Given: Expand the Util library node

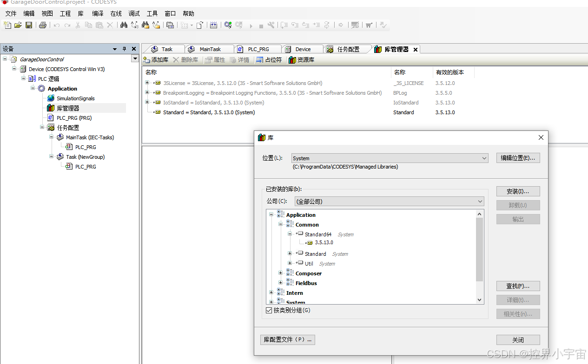Looking at the screenshot, I should (x=290, y=263).
